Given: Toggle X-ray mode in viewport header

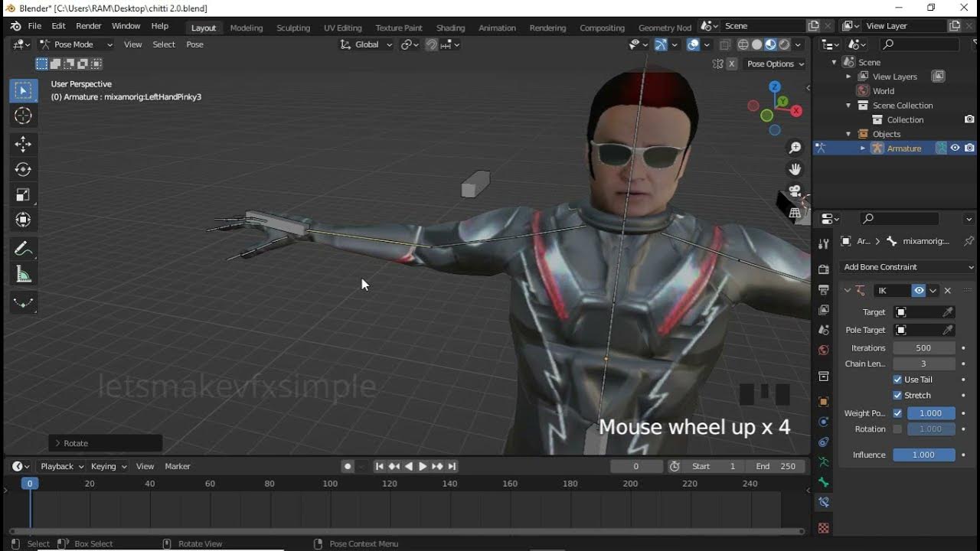Looking at the screenshot, I should pos(725,44).
